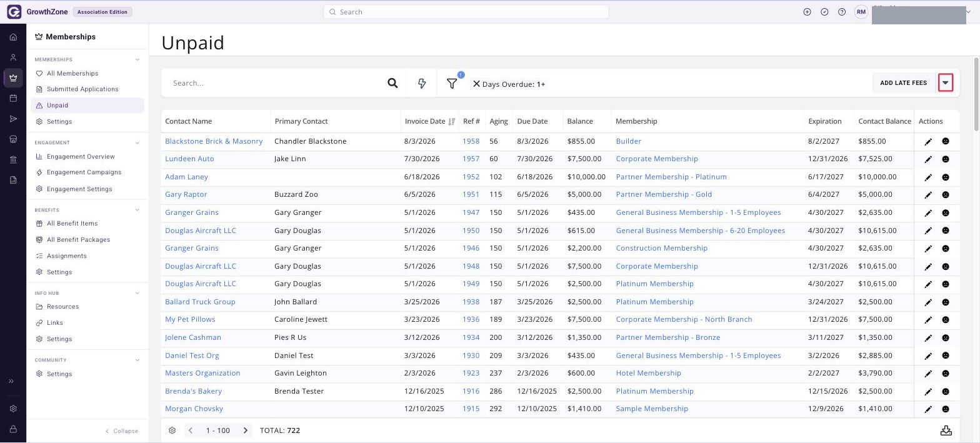The image size is (980, 443).
Task: Open invoice reference 1958
Action: (x=471, y=141)
